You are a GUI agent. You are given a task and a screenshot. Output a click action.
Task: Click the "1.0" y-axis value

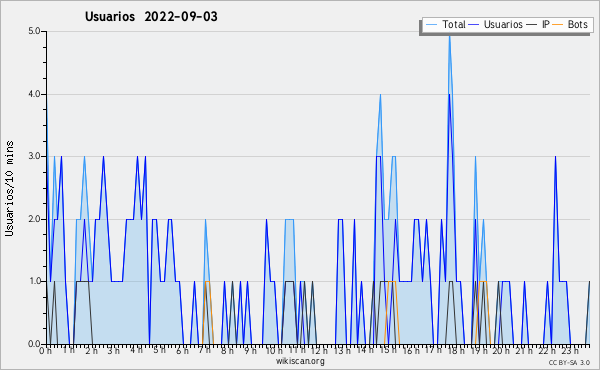click(x=34, y=282)
